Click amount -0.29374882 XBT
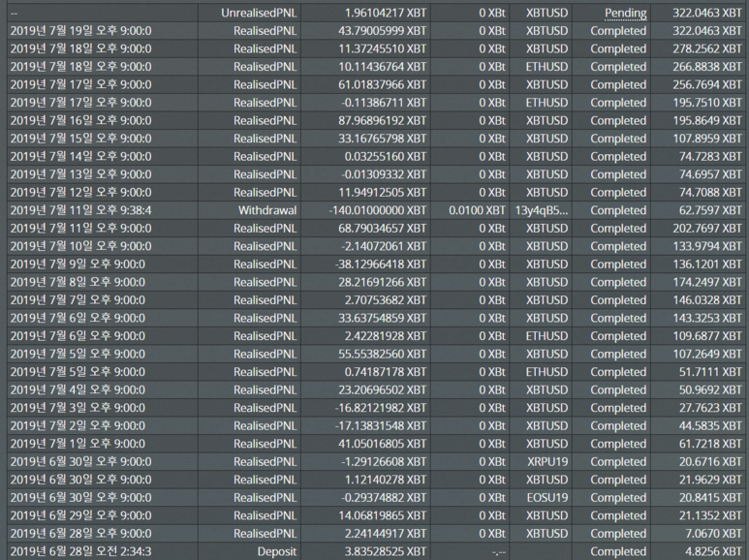The height and width of the screenshot is (560, 749). (x=384, y=497)
